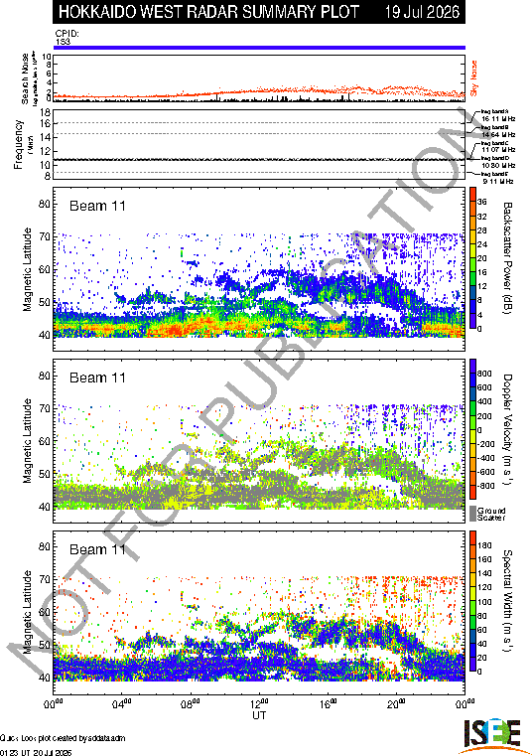Click the 12:00 UT time tick label
Image resolution: width=532 pixels, height=756 pixels.
pyautogui.click(x=260, y=704)
